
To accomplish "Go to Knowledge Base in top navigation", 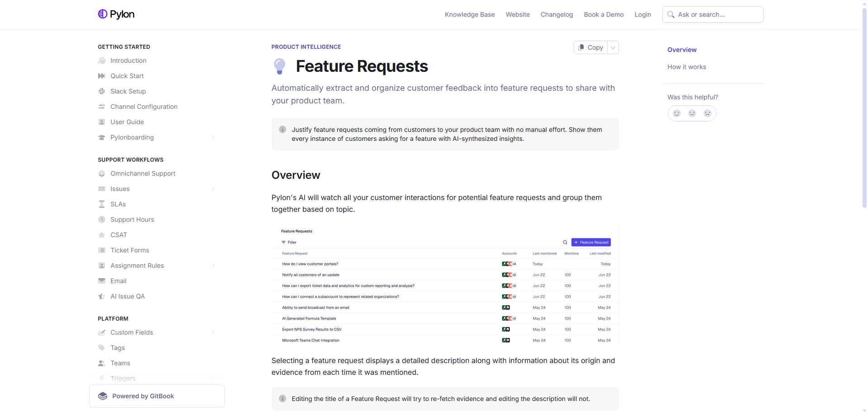I will [x=469, y=14].
